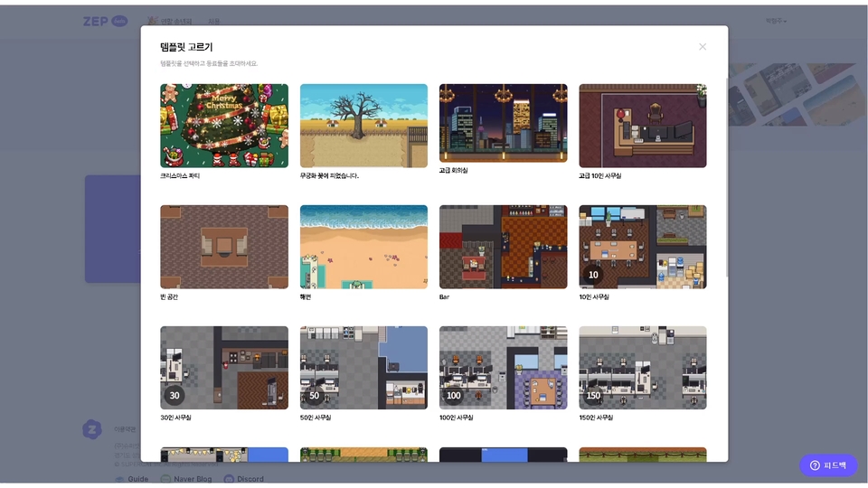
Task: Select the 100인 사무실 template image
Action: coord(504,368)
